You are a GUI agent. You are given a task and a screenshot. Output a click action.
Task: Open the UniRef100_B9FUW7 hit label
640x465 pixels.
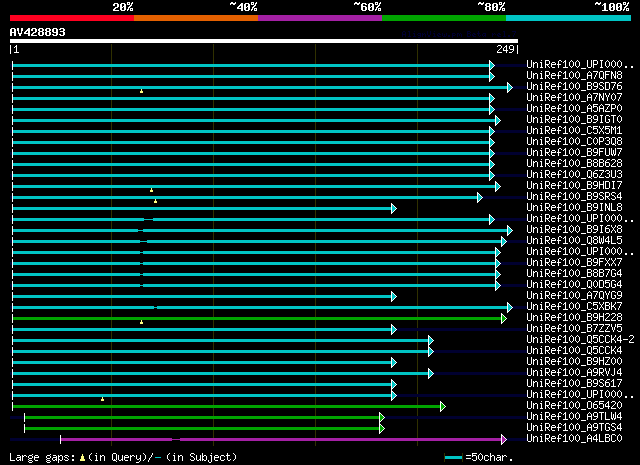tap(574, 153)
